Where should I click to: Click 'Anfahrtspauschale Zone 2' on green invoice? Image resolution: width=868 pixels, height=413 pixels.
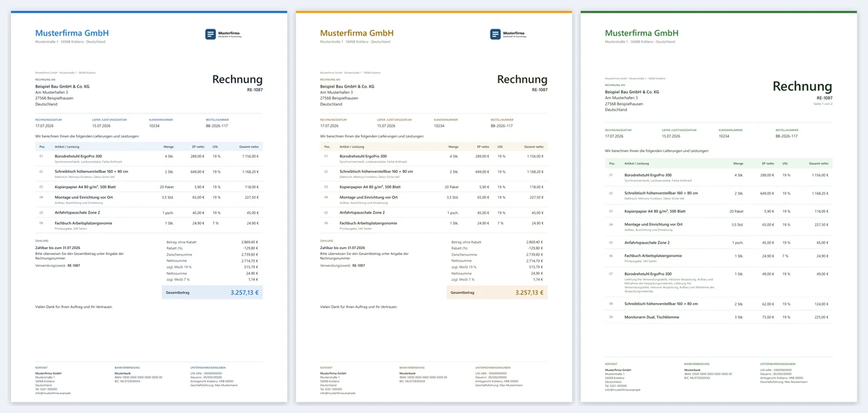[647, 242]
